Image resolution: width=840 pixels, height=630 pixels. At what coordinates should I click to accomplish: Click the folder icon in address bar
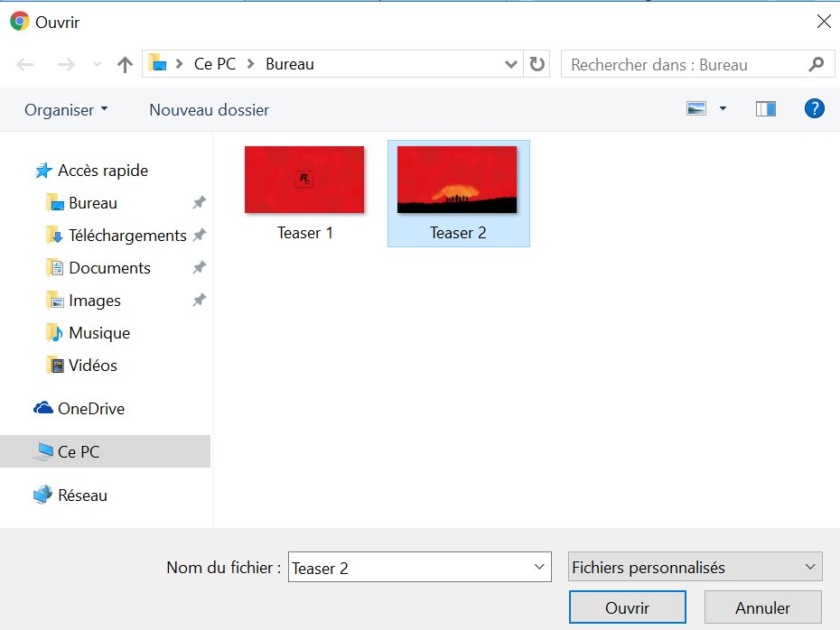tap(157, 62)
